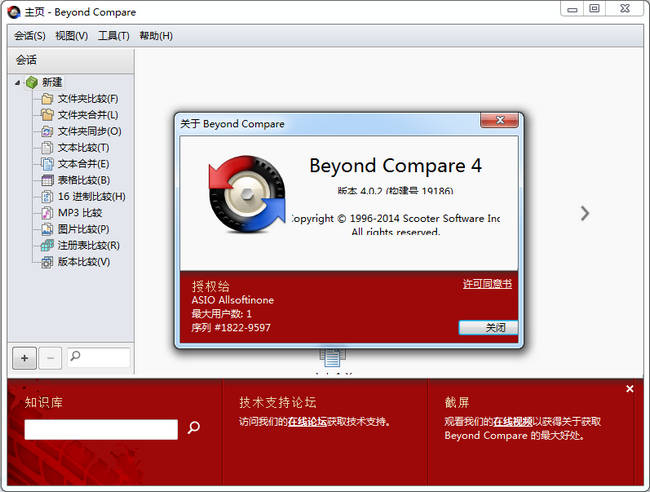Select 文件夹比较(F) in session tree
Viewport: 650px width, 492px height.
click(88, 99)
